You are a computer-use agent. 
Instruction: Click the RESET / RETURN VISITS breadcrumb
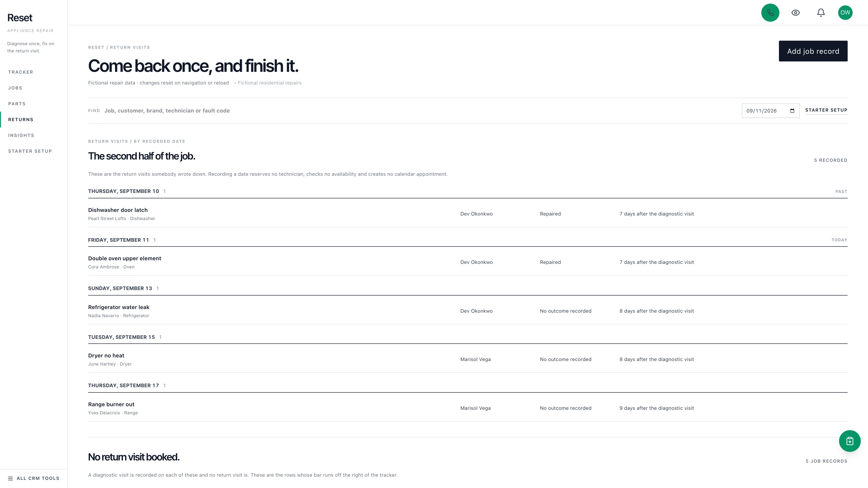click(119, 47)
